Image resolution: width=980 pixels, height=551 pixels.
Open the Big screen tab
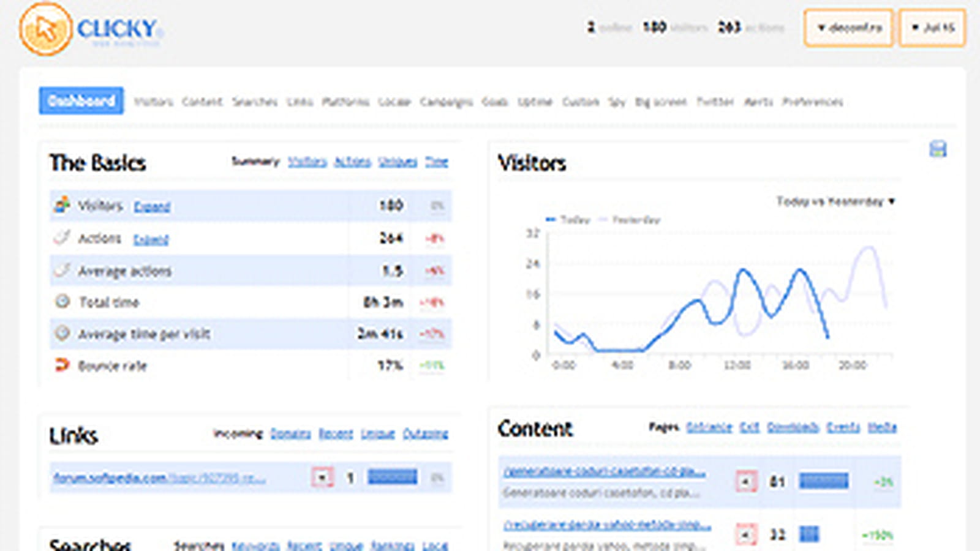(661, 102)
